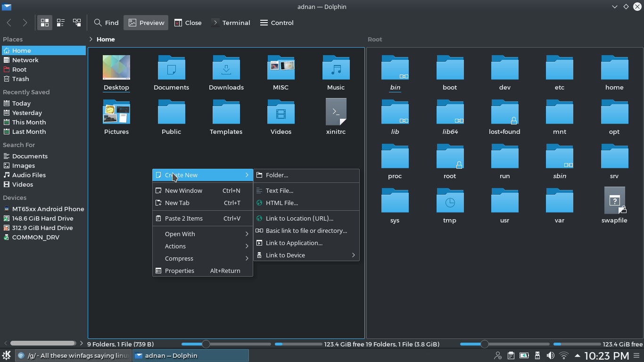Screen dimensions: 644x362
Task: Open the Find tool
Action: (x=106, y=23)
